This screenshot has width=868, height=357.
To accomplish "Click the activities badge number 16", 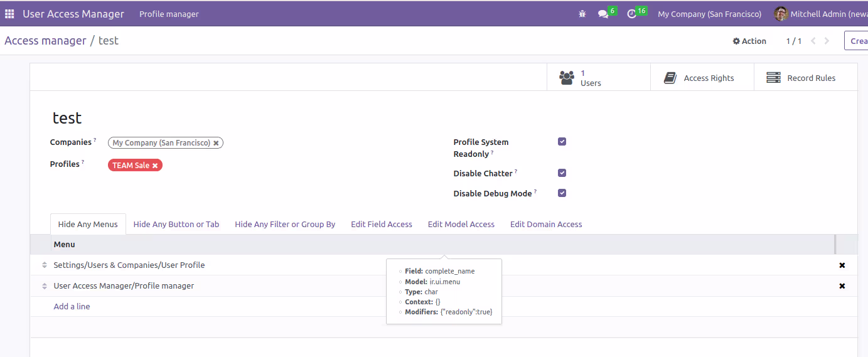I will (x=641, y=11).
